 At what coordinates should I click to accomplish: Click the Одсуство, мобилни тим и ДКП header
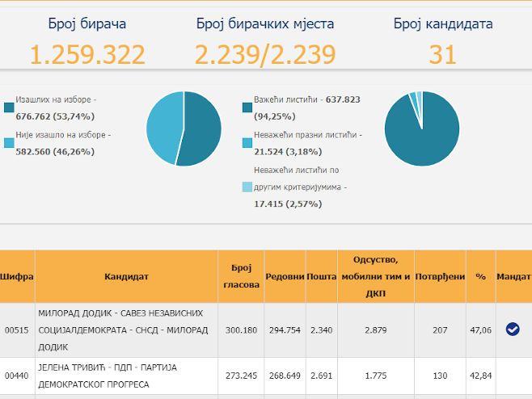click(x=376, y=276)
